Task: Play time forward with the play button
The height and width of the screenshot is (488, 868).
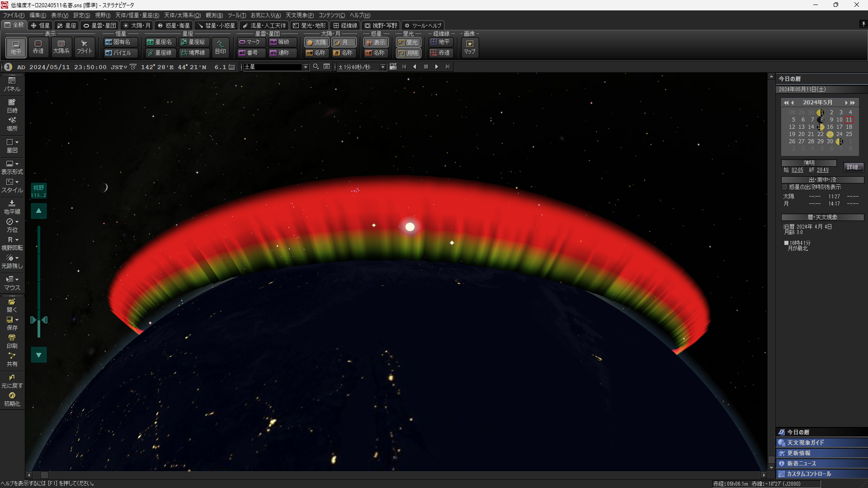Action: (x=437, y=67)
